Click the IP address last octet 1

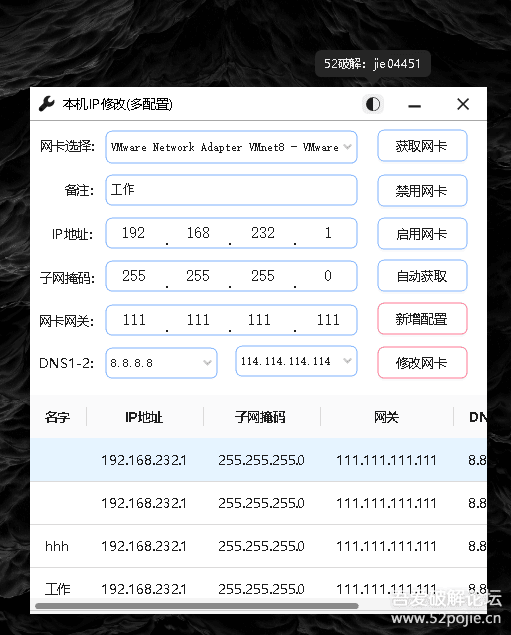[328, 233]
